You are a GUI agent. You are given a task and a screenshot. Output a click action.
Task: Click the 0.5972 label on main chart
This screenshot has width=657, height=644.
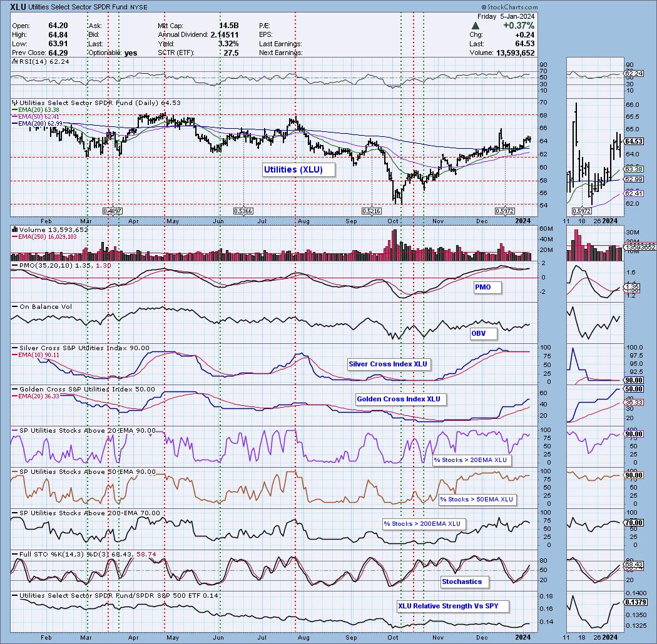505,211
